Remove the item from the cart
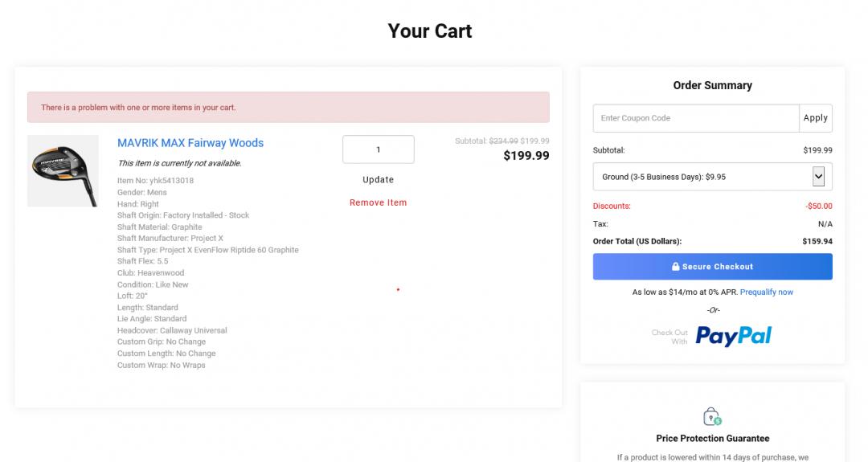The image size is (868, 462). coord(378,202)
